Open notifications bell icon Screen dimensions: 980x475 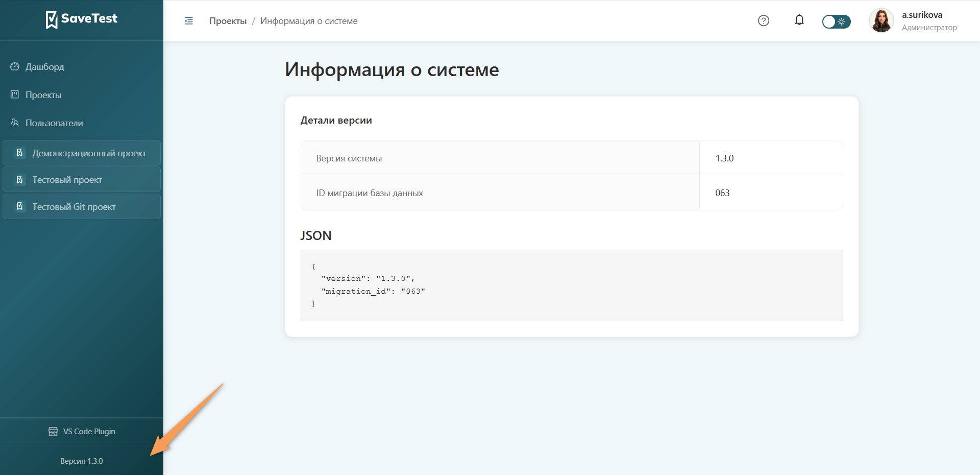click(x=799, y=20)
